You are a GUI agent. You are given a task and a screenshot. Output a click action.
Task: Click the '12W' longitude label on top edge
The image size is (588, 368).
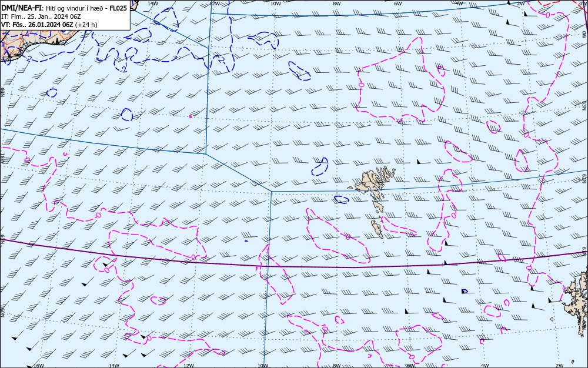[x=214, y=4]
